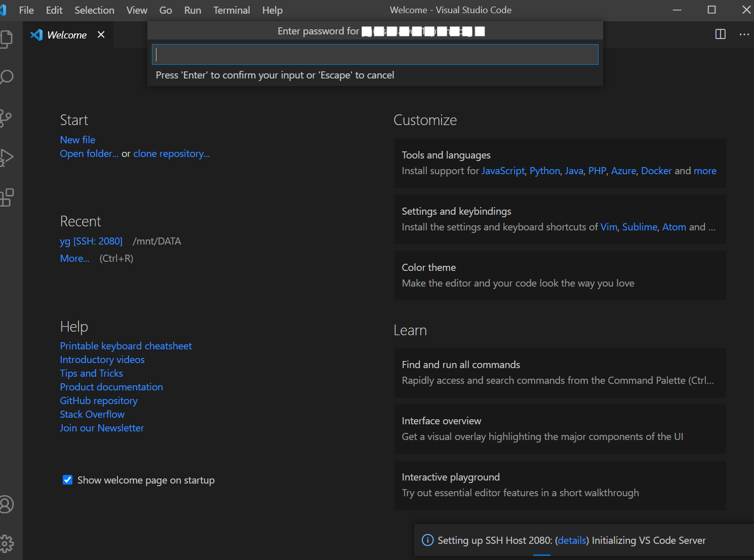Open the File menu
The height and width of the screenshot is (560, 754).
(x=26, y=10)
